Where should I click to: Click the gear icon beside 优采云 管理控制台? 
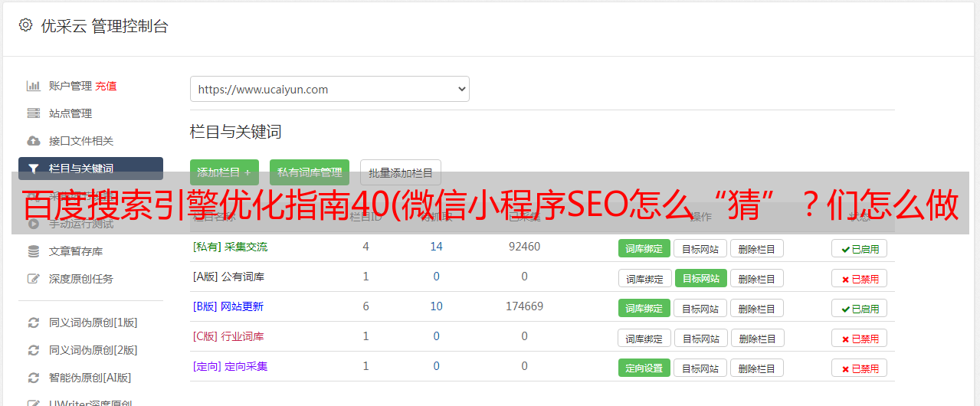[x=25, y=25]
